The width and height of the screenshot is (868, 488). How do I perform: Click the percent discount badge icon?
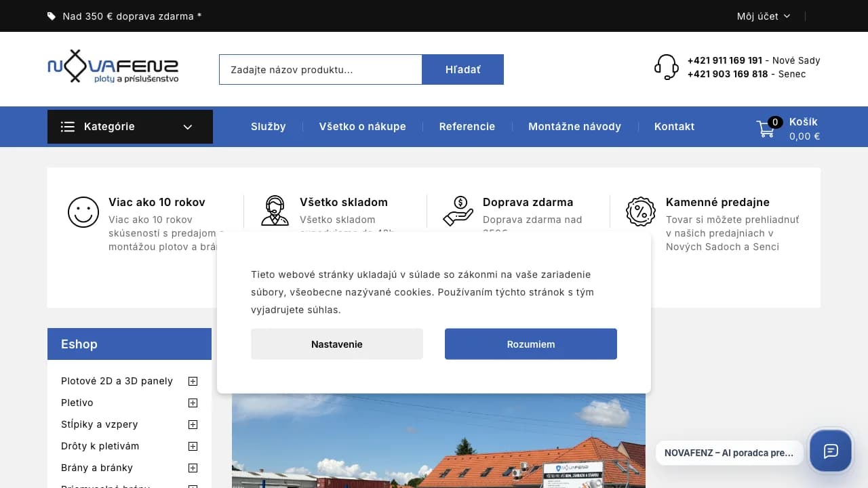click(x=641, y=211)
